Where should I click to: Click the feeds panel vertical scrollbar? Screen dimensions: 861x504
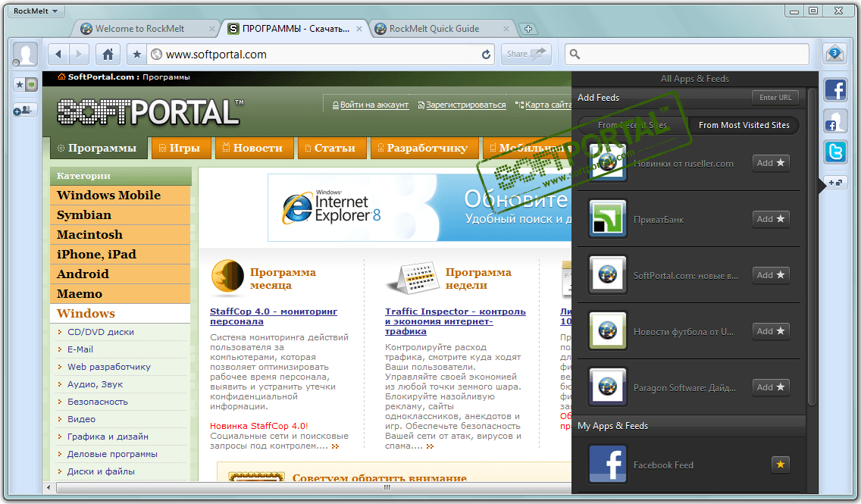tap(812, 246)
